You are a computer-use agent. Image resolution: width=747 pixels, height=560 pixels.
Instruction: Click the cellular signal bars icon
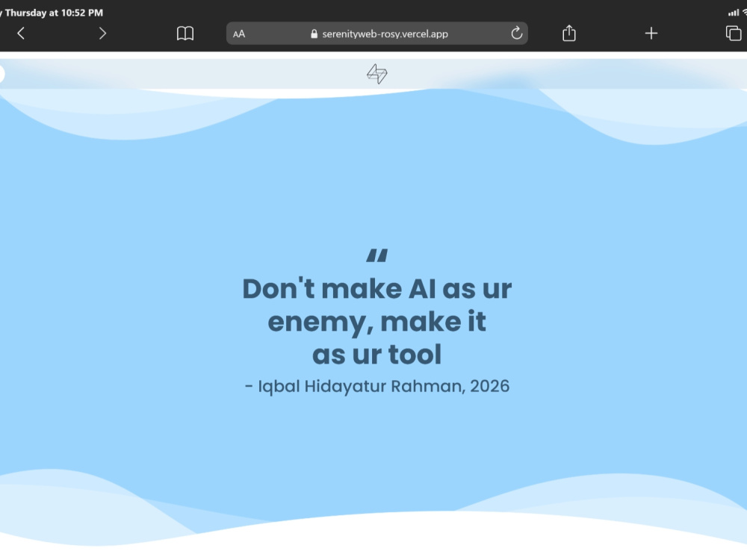pos(734,13)
